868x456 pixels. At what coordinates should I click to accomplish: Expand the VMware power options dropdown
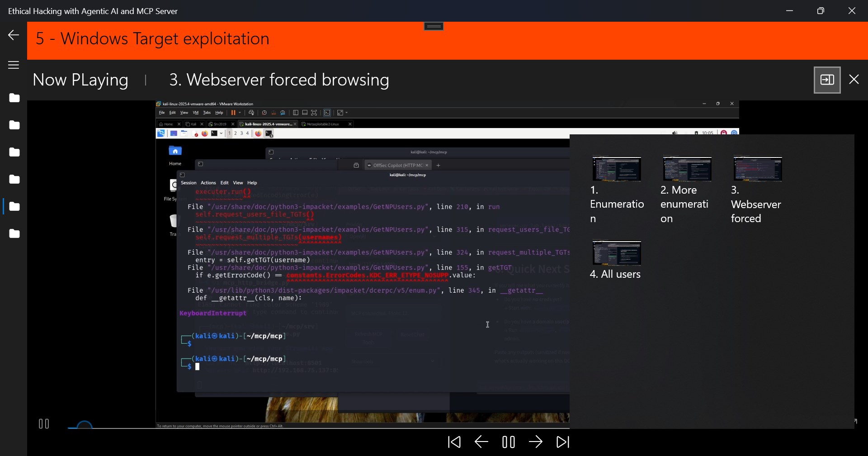240,113
